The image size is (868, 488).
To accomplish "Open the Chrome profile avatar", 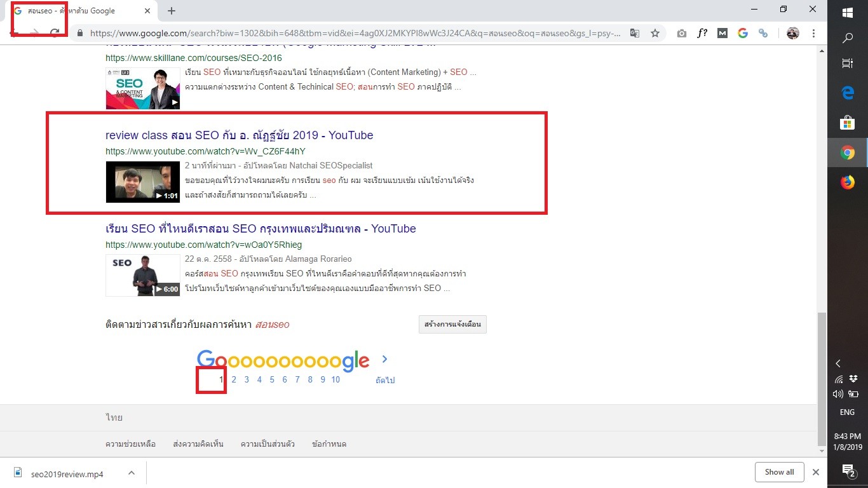I will pos(792,33).
